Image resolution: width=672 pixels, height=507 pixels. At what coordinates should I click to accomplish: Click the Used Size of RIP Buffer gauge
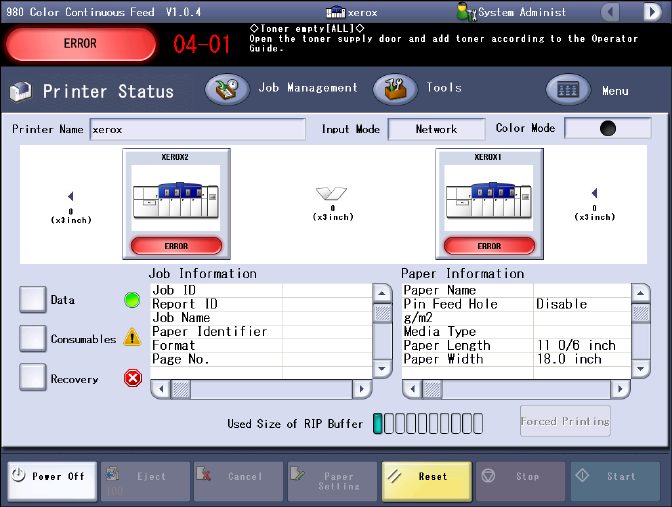tap(428, 423)
